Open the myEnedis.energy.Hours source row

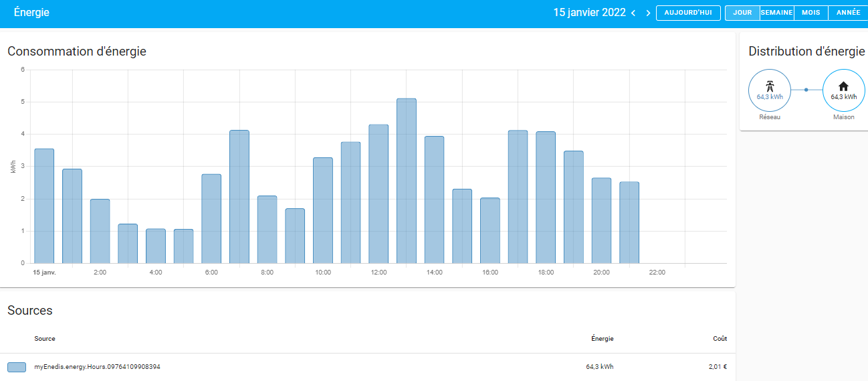[97, 367]
